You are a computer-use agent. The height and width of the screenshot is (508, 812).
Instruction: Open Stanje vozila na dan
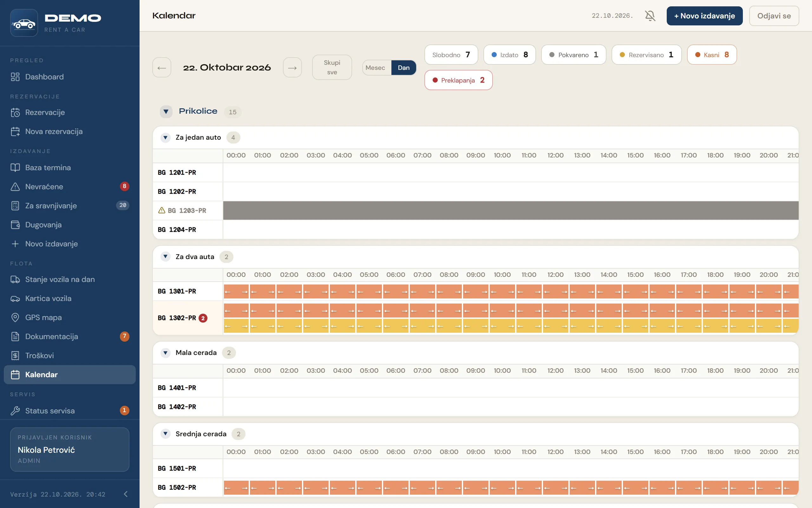(x=70, y=279)
